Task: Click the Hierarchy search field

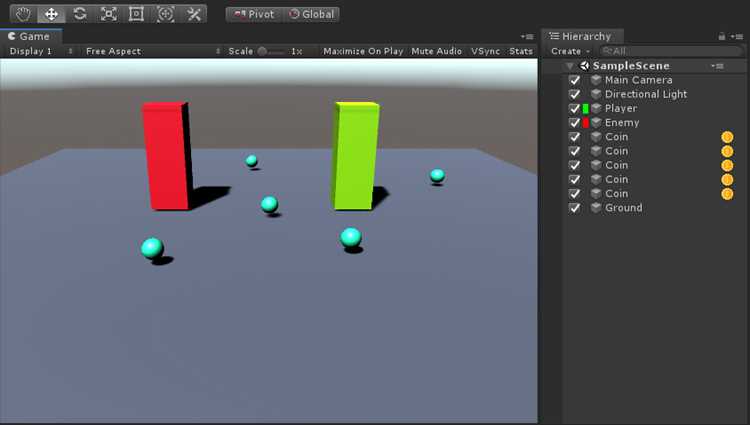Action: [x=671, y=51]
